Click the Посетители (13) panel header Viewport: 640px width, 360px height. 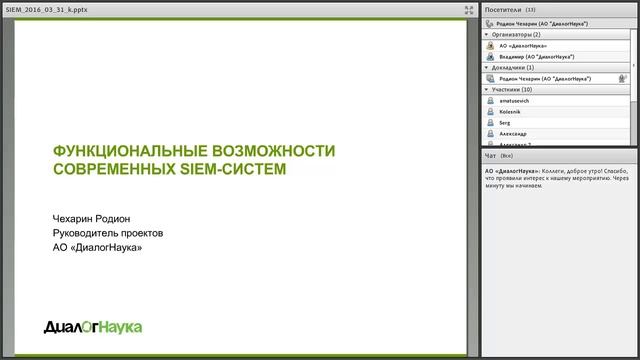click(x=559, y=10)
